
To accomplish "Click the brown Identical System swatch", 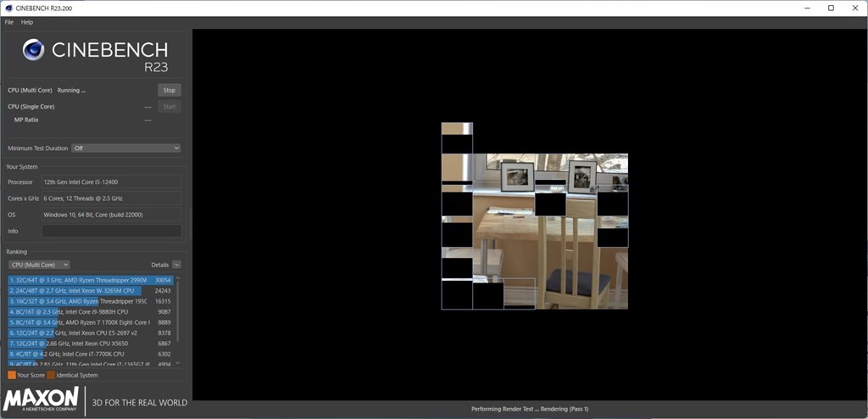I will pos(51,375).
